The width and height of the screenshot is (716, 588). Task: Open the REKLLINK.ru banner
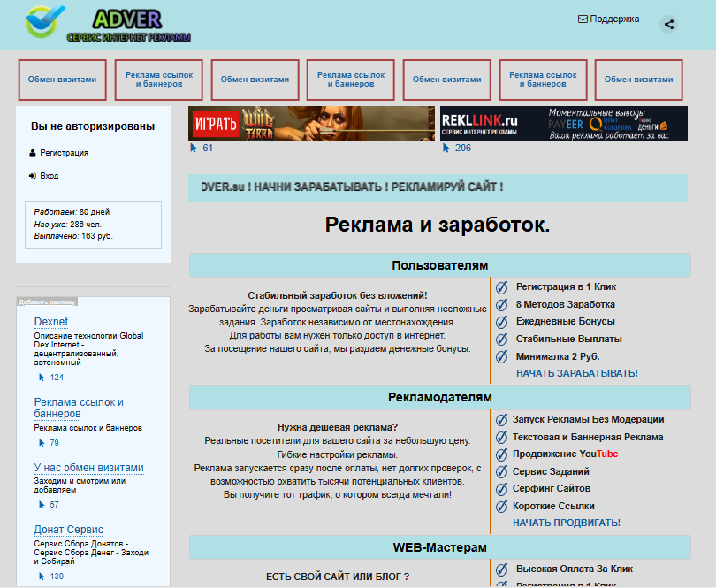(x=564, y=124)
